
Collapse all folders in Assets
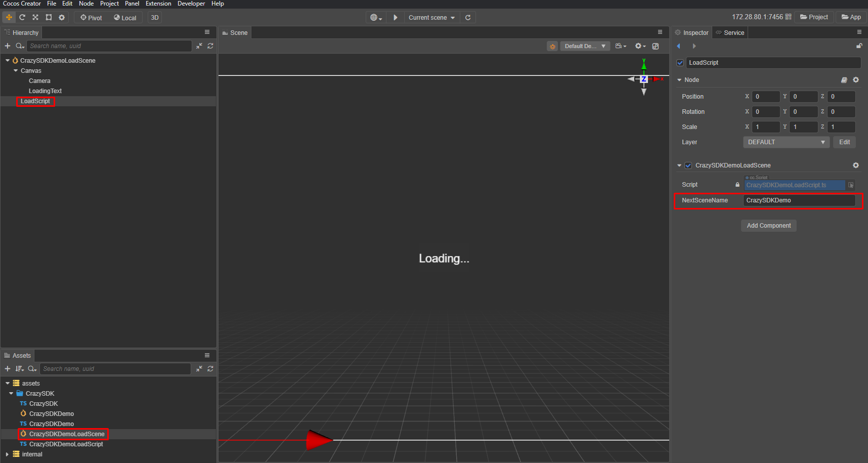199,369
